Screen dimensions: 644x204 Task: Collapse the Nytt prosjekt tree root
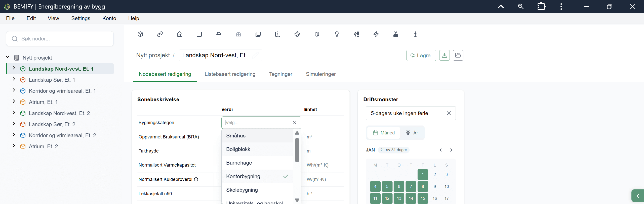click(8, 57)
